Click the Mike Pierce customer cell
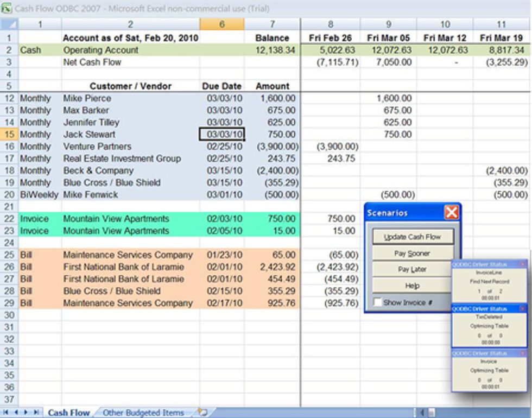Viewport: 532px width, 418px height. [x=131, y=98]
